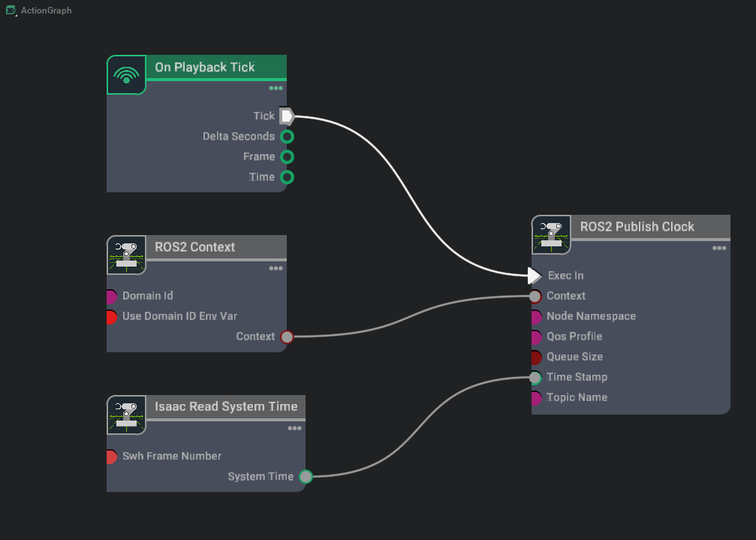The image size is (756, 540).
Task: Click the Topic Name label
Action: [577, 397]
